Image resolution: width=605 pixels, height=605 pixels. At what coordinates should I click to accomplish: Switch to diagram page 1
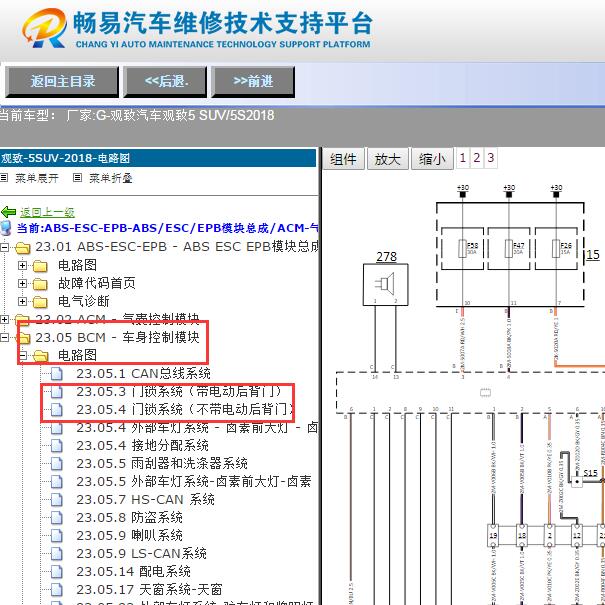[463, 157]
